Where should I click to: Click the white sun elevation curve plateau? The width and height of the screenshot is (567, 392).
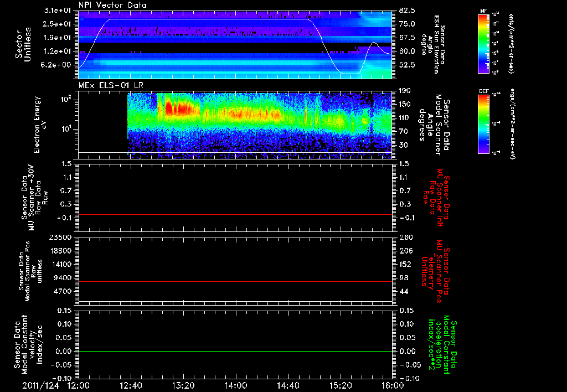[x=209, y=19]
